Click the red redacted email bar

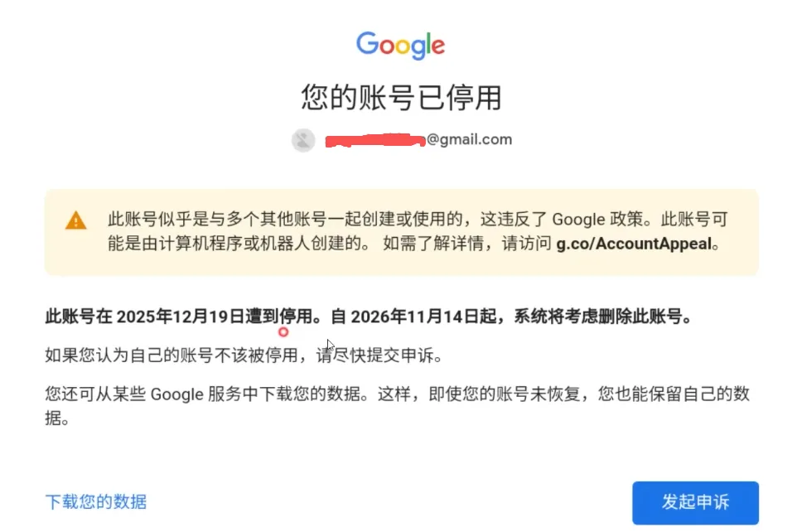[x=375, y=140]
